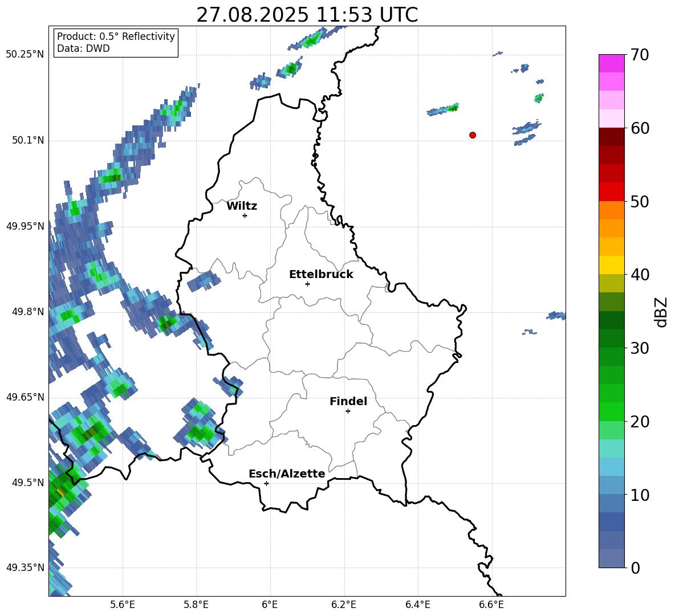
Task: Click the 50 tick on the colorbar
Action: (x=640, y=202)
